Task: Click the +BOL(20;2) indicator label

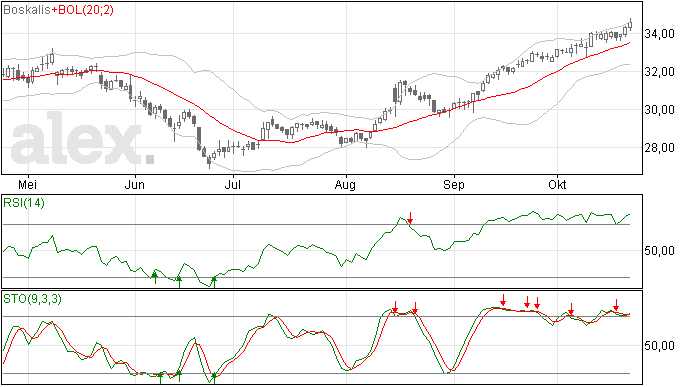Action: tap(82, 10)
